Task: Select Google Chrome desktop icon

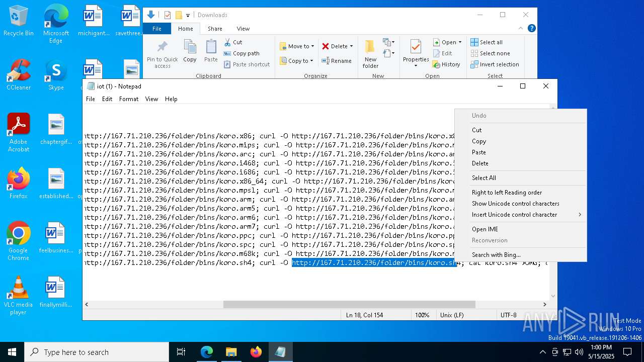Action: [19, 241]
